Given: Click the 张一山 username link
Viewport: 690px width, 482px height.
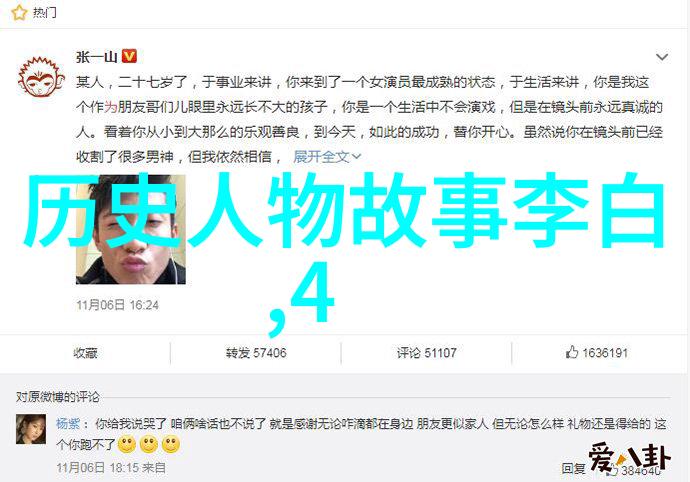Looking at the screenshot, I should pos(96,57).
